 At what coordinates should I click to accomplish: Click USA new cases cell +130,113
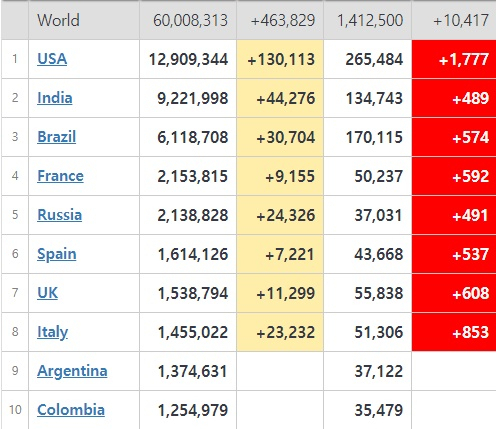pyautogui.click(x=280, y=59)
